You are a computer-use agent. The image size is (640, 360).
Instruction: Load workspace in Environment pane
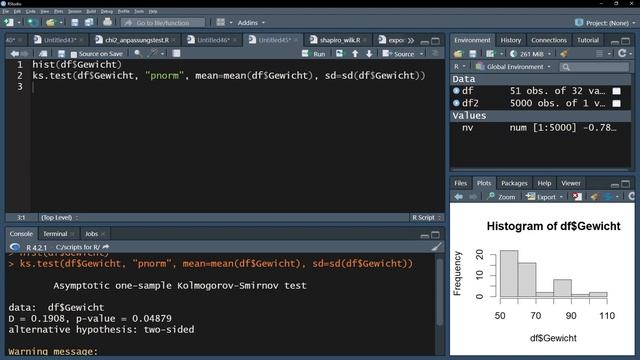click(458, 53)
